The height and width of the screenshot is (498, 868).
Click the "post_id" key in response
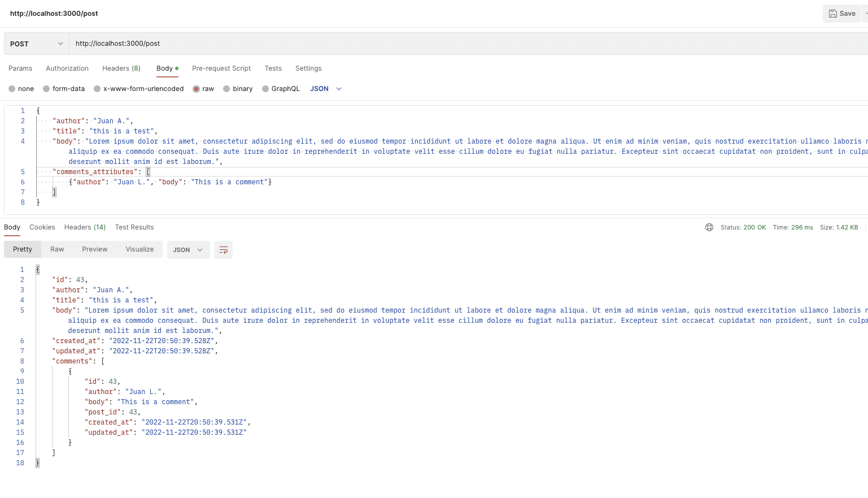(x=103, y=412)
